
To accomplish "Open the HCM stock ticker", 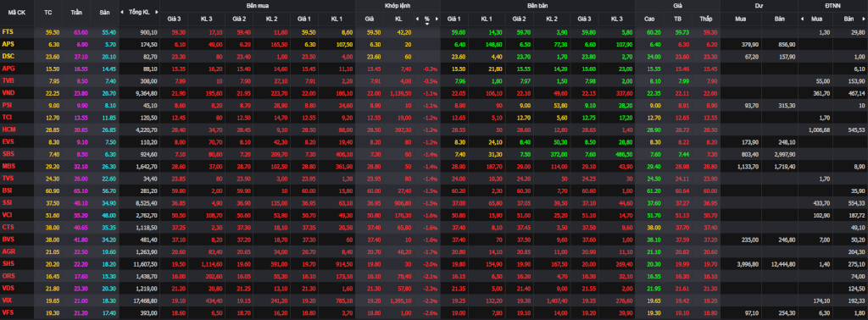I will (x=8, y=129).
